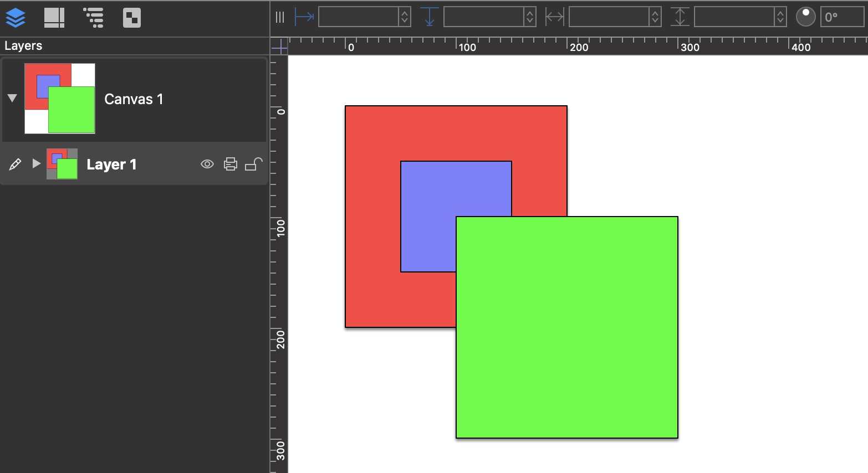Select the green square on canvas

[x=567, y=327]
